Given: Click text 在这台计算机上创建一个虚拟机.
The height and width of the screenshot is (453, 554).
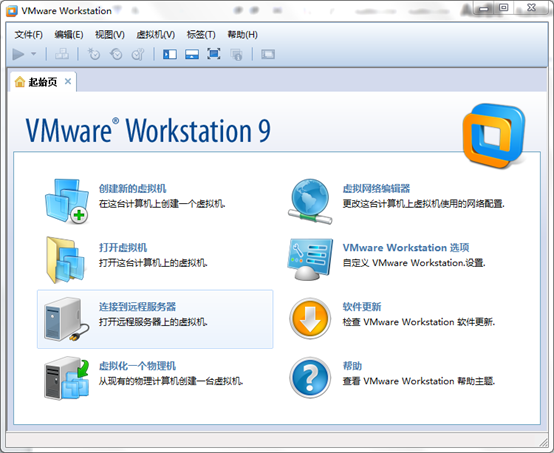Looking at the screenshot, I should coord(162,204).
